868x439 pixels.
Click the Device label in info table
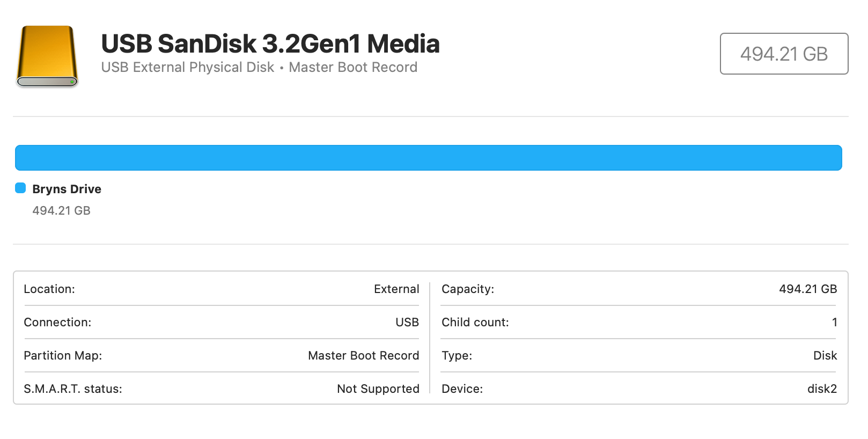(462, 389)
